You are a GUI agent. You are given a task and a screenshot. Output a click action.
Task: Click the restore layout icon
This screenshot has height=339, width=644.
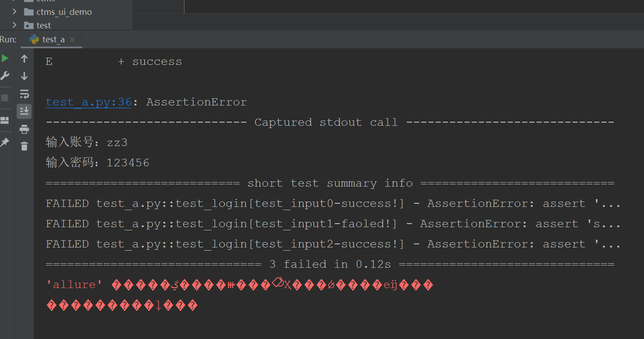5,120
